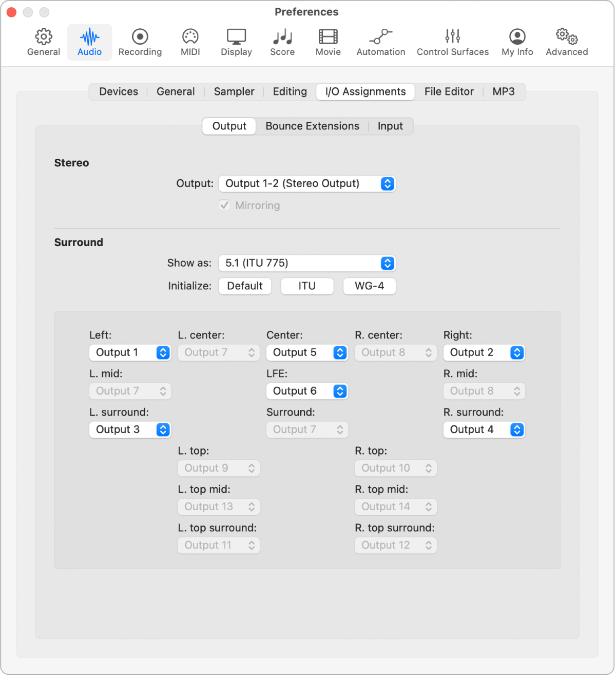Screen dimensions: 616x675
Task: Switch to the General audio sub-tab
Action: (x=176, y=91)
